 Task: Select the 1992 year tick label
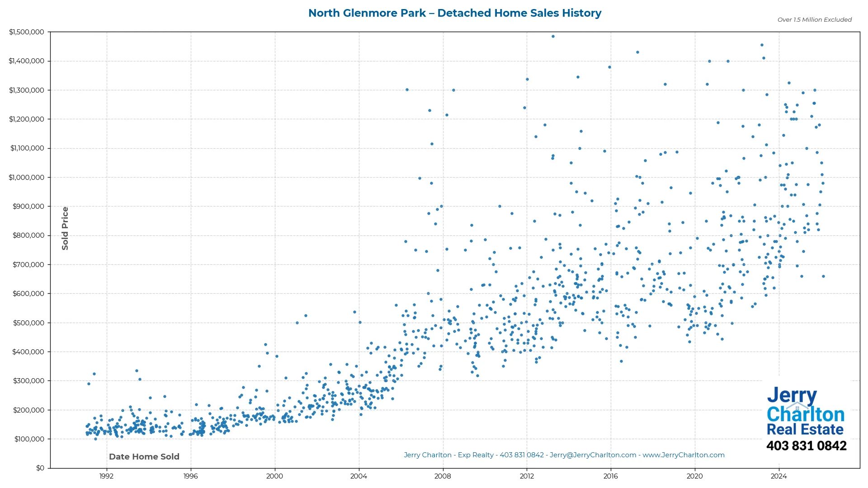tap(105, 476)
